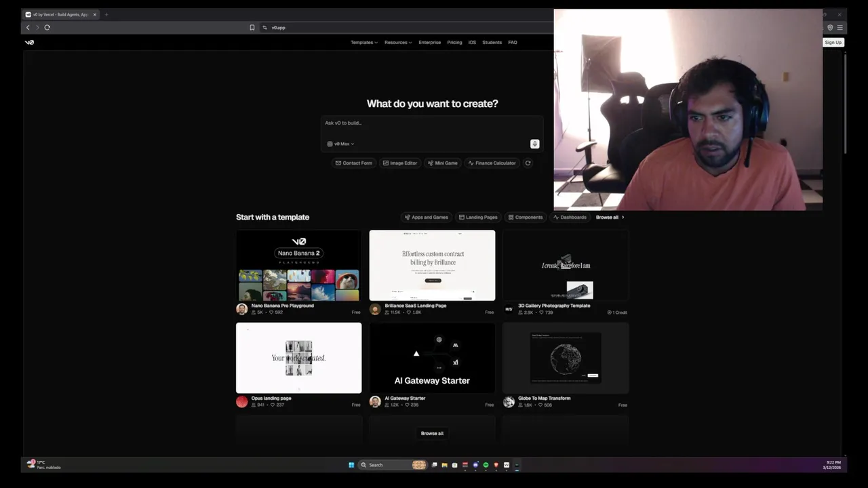Open the Nano Banana Pro Playground thumbnail
The width and height of the screenshot is (868, 488).
point(298,265)
